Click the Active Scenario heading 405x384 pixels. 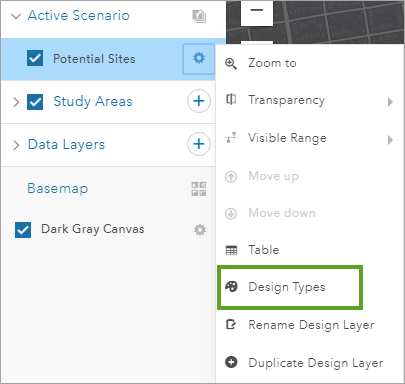79,15
